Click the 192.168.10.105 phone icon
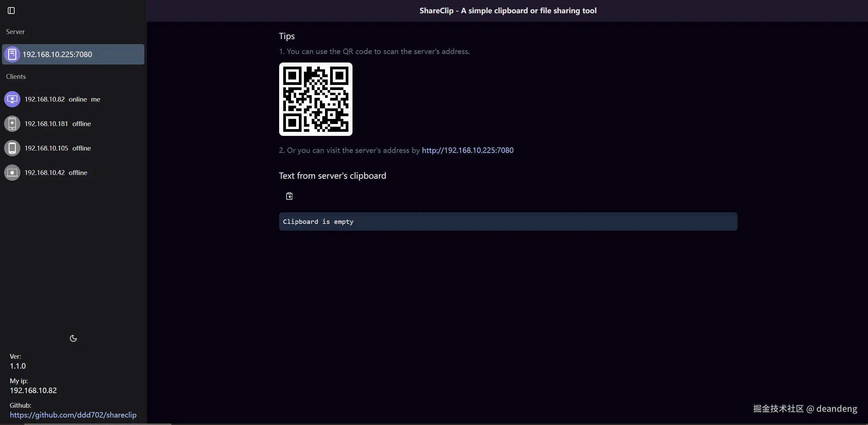Image resolution: width=868 pixels, height=425 pixels. click(x=12, y=148)
